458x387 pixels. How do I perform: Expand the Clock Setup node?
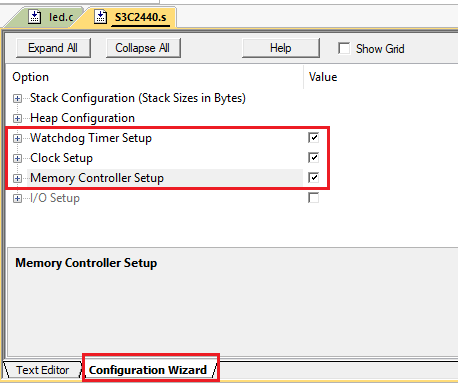[17, 158]
